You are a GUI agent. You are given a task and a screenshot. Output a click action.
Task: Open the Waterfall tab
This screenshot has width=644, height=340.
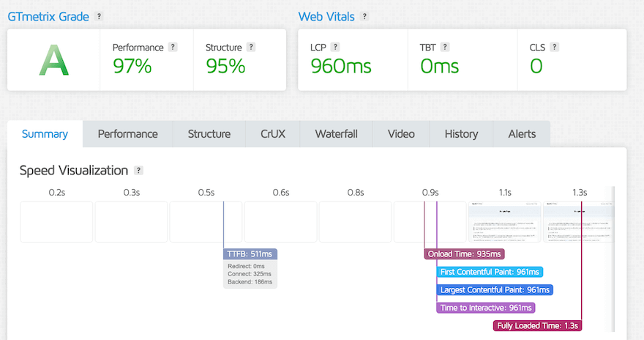pos(337,134)
